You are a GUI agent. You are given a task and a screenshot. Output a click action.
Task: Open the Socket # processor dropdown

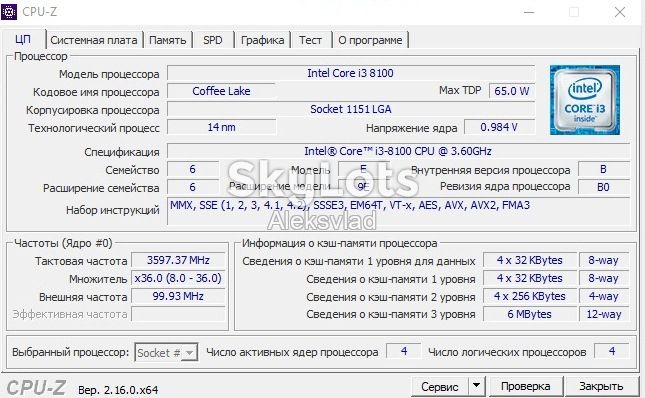pos(166,352)
